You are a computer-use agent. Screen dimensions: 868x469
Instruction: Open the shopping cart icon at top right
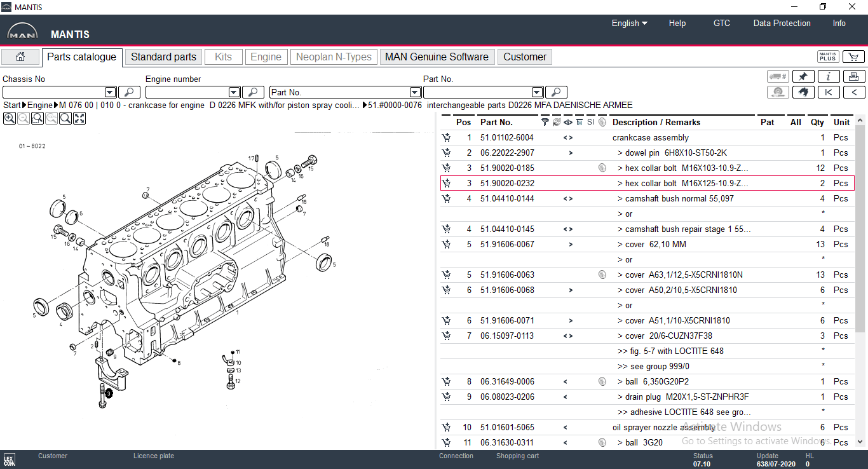853,57
